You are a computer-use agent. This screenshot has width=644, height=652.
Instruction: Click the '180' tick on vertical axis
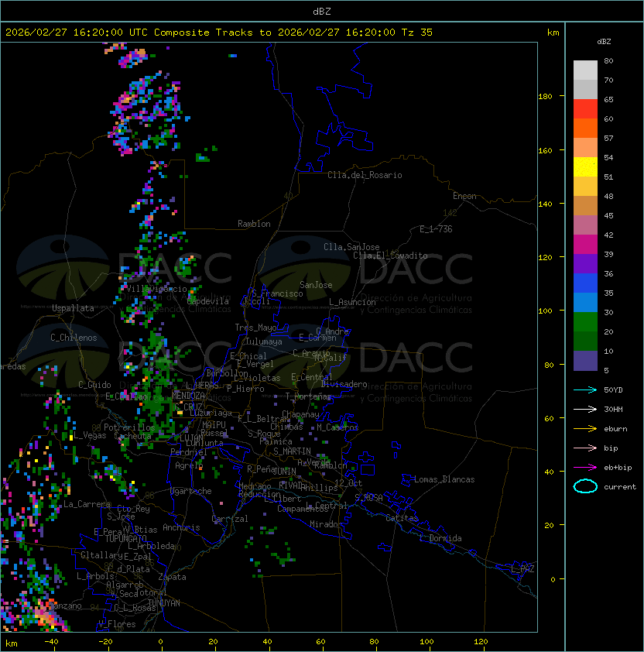(545, 97)
